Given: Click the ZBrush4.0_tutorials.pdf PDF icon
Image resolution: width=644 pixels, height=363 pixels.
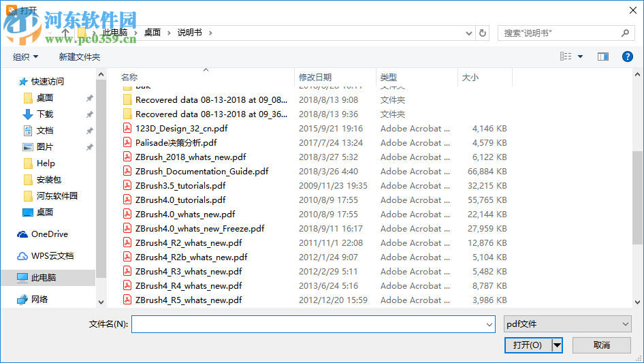Looking at the screenshot, I should coord(127,200).
